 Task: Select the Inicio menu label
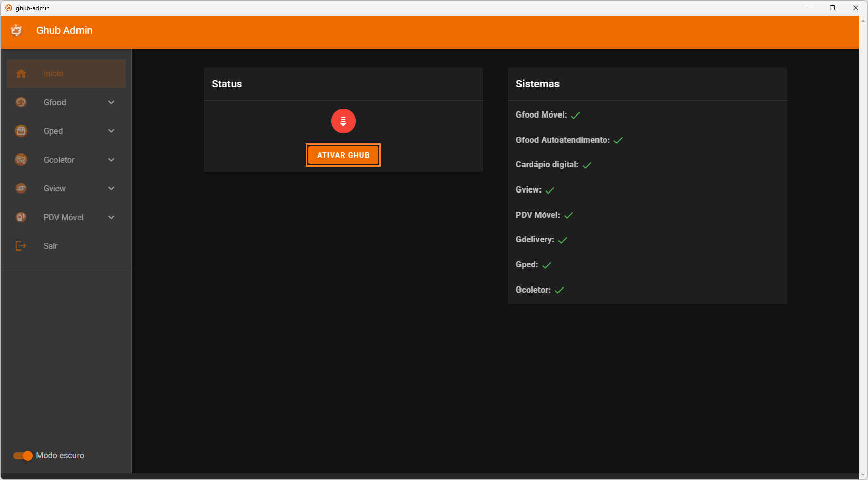[53, 73]
